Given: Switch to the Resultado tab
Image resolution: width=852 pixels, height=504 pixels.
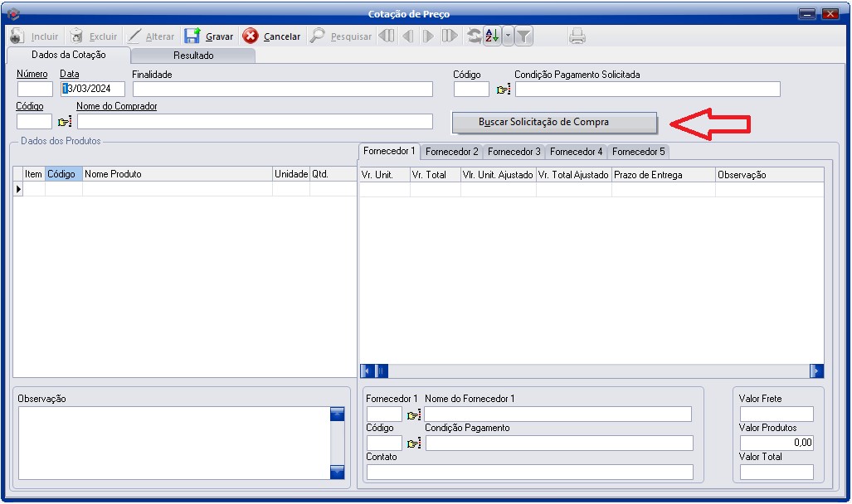Looking at the screenshot, I should click(193, 56).
